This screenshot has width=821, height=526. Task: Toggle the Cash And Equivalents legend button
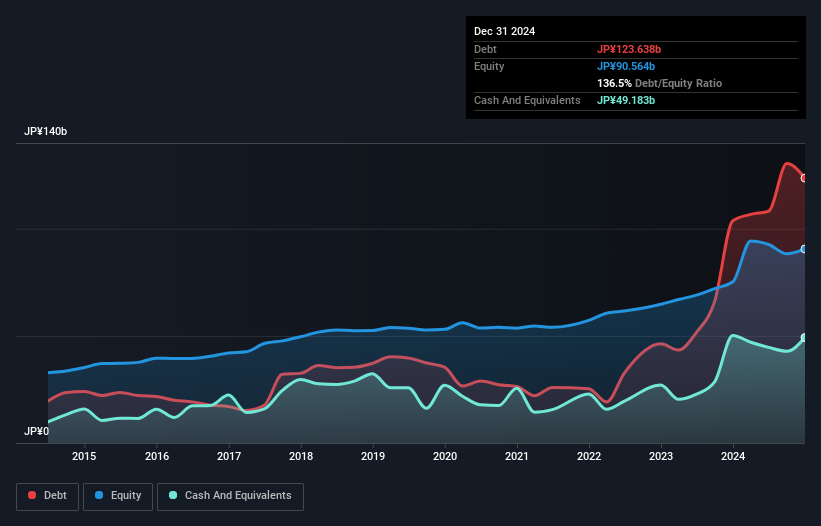(230, 496)
